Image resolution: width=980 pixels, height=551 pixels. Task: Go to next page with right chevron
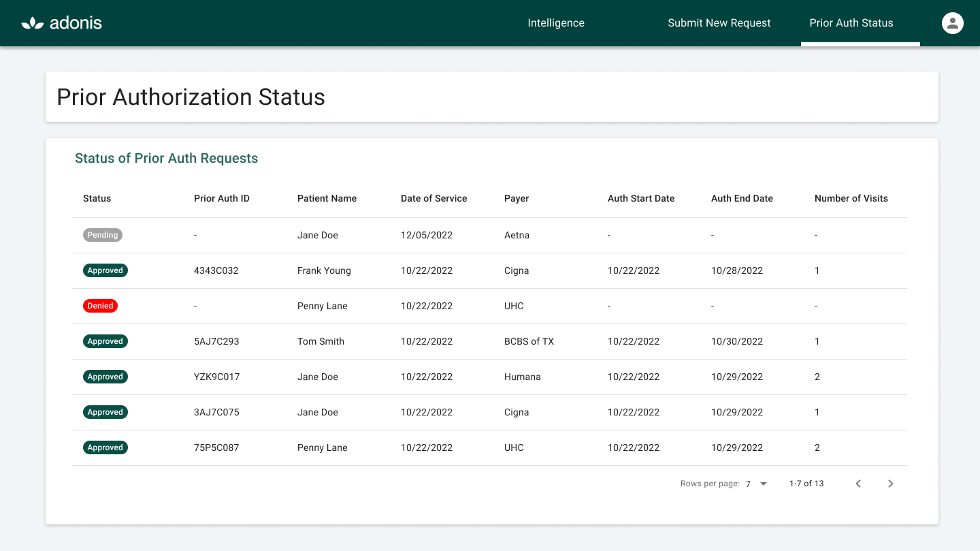click(x=890, y=484)
